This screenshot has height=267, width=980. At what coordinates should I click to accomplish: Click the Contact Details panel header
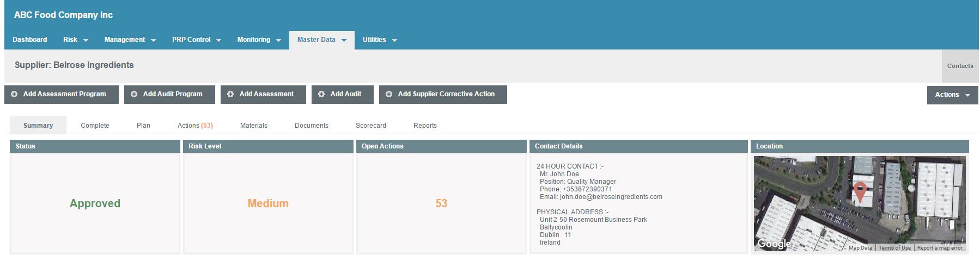638,146
